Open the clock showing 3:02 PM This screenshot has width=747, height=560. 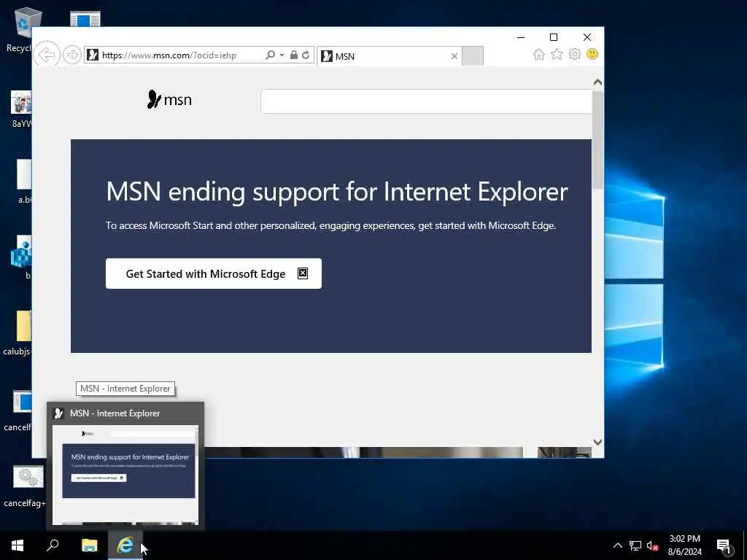(684, 545)
